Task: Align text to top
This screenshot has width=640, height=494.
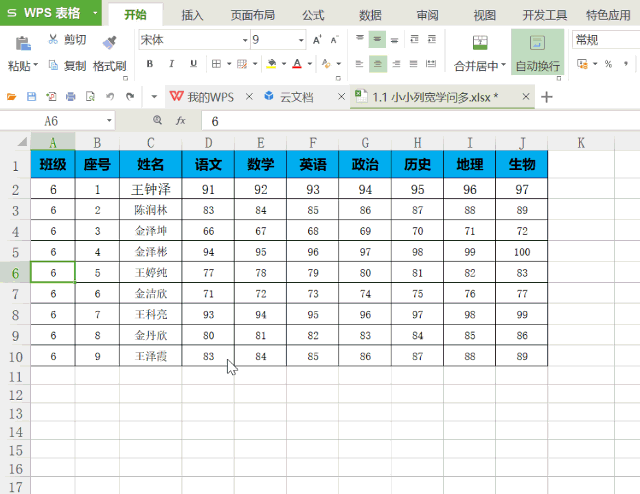Action: [x=360, y=39]
